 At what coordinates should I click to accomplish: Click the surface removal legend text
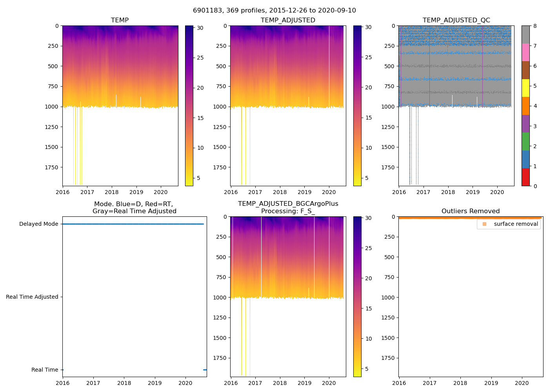click(x=516, y=224)
